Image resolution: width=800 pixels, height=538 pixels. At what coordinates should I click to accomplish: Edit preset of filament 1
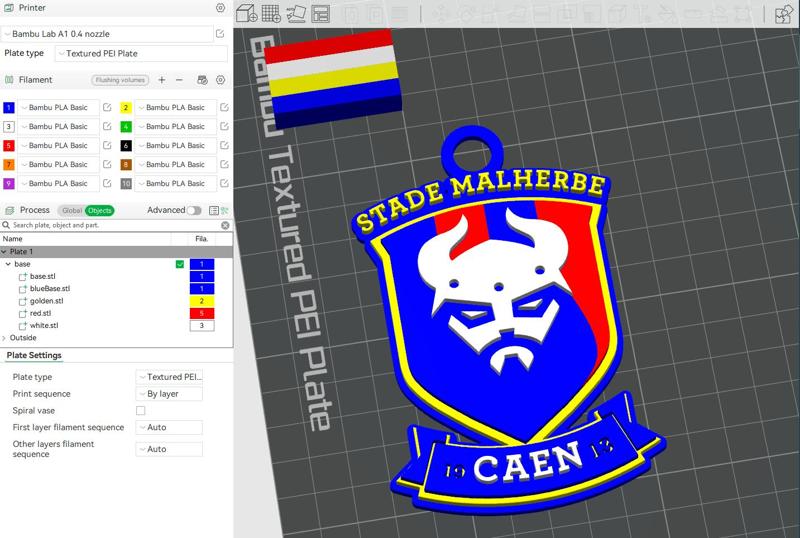pos(107,107)
